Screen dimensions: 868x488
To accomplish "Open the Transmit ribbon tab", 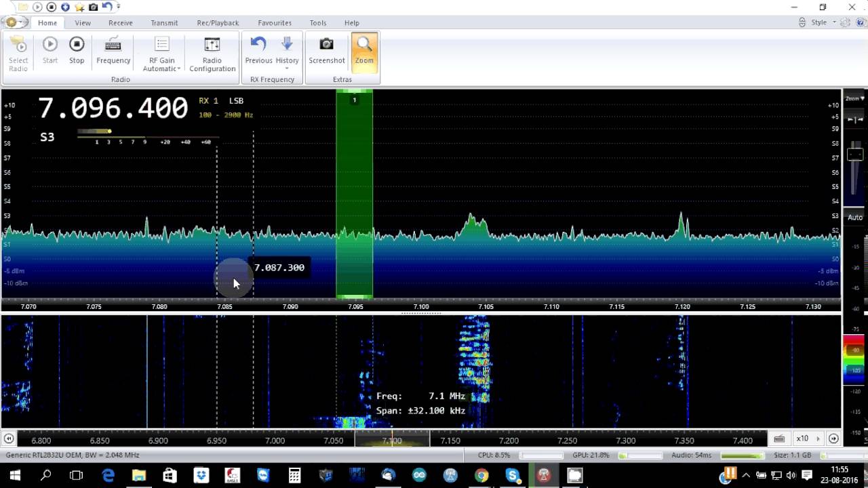I will click(x=164, y=22).
